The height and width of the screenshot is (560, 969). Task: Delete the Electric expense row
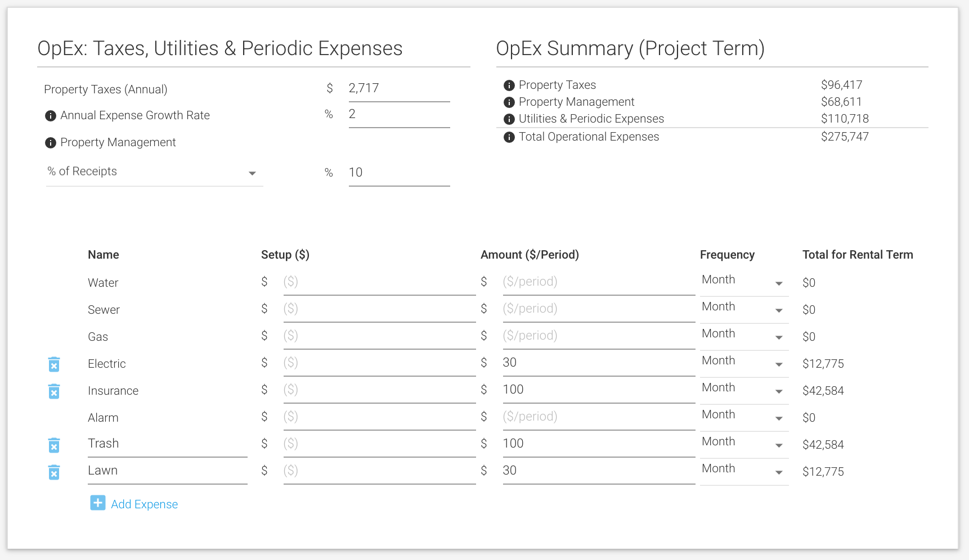click(54, 364)
